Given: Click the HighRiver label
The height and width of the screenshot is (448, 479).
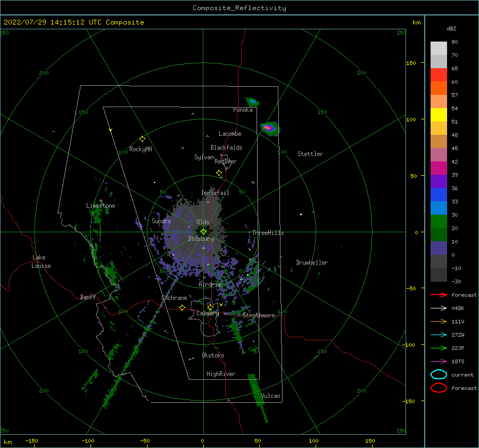Looking at the screenshot, I should (x=221, y=374).
